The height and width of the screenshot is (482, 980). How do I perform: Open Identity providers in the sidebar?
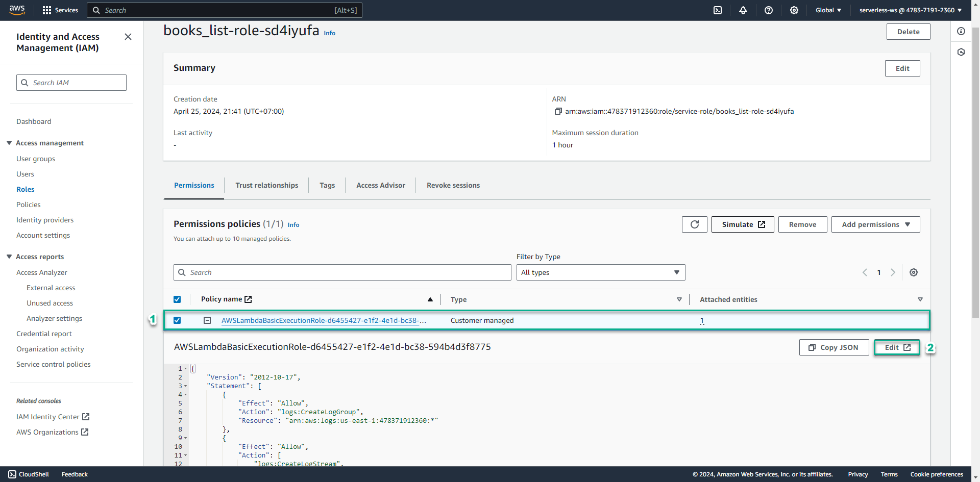(x=45, y=220)
